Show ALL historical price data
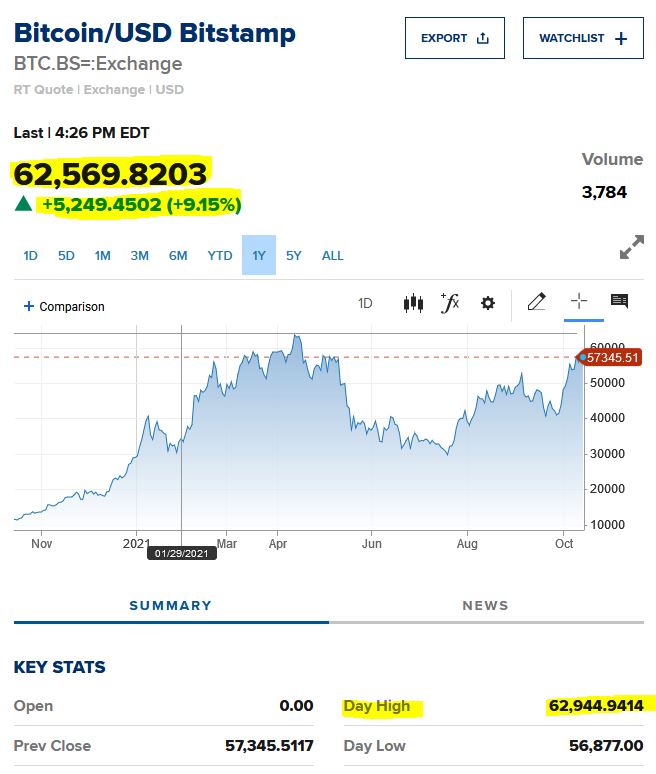The width and height of the screenshot is (656, 774). [x=333, y=256]
